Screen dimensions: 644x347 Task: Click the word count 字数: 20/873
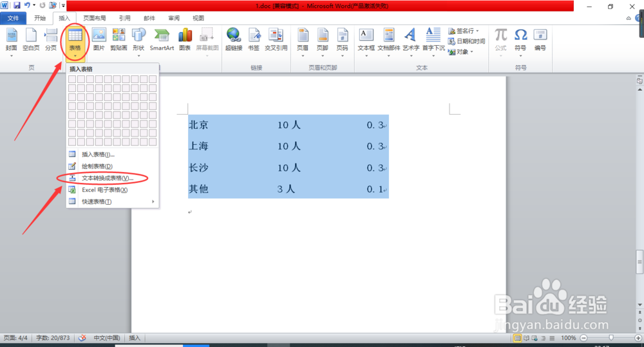(x=53, y=338)
